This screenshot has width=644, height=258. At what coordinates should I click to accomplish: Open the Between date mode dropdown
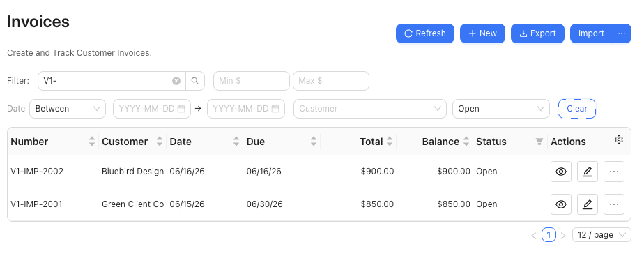coord(68,109)
